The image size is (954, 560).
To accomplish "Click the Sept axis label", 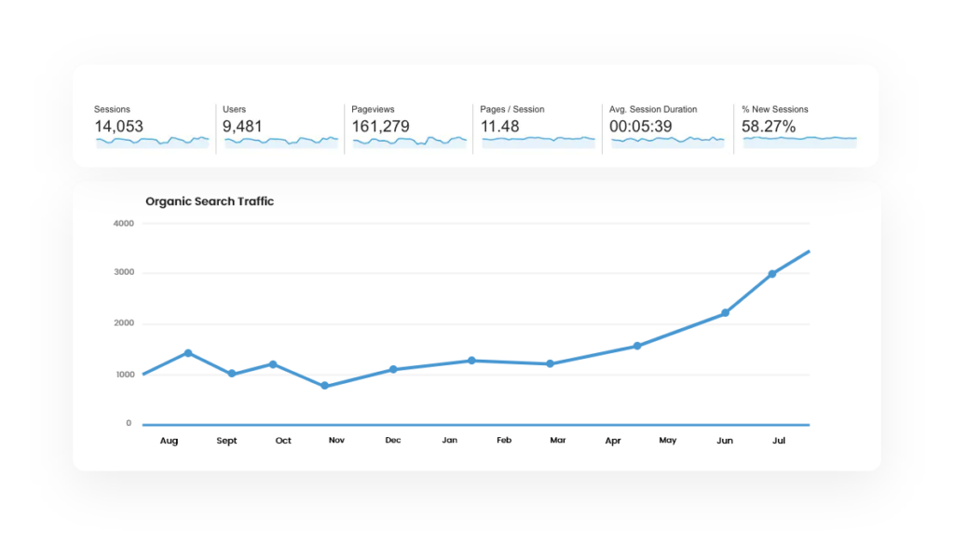I will click(x=226, y=440).
